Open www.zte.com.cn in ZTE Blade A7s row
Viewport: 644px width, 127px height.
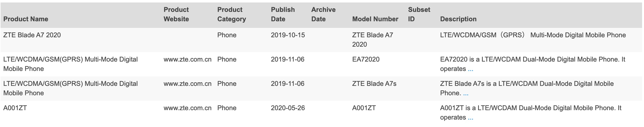tap(187, 84)
